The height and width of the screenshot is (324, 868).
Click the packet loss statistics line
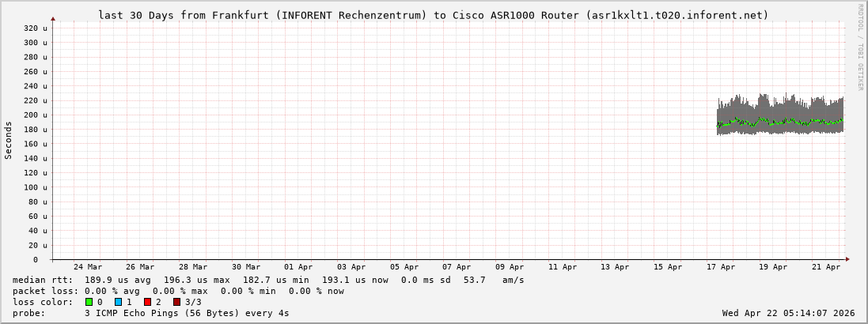point(178,291)
